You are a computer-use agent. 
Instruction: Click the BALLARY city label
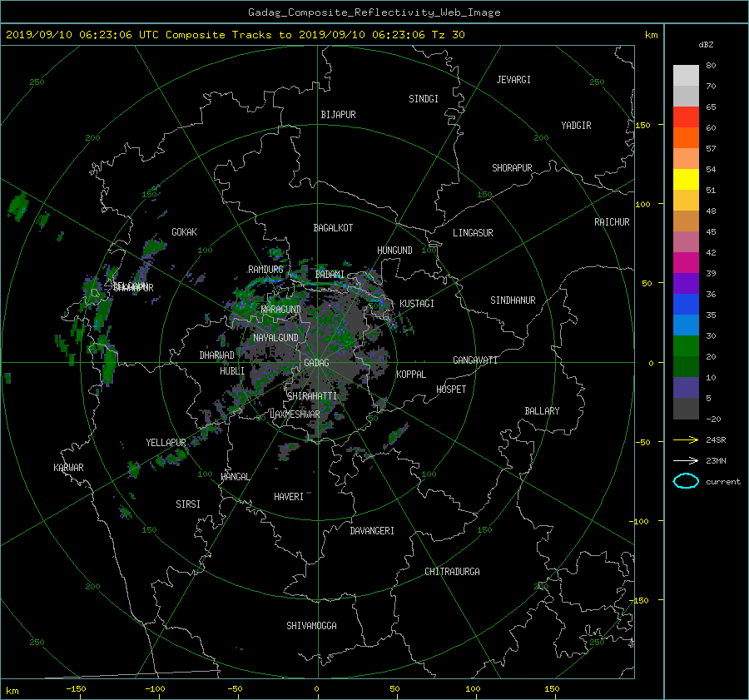[x=542, y=411]
